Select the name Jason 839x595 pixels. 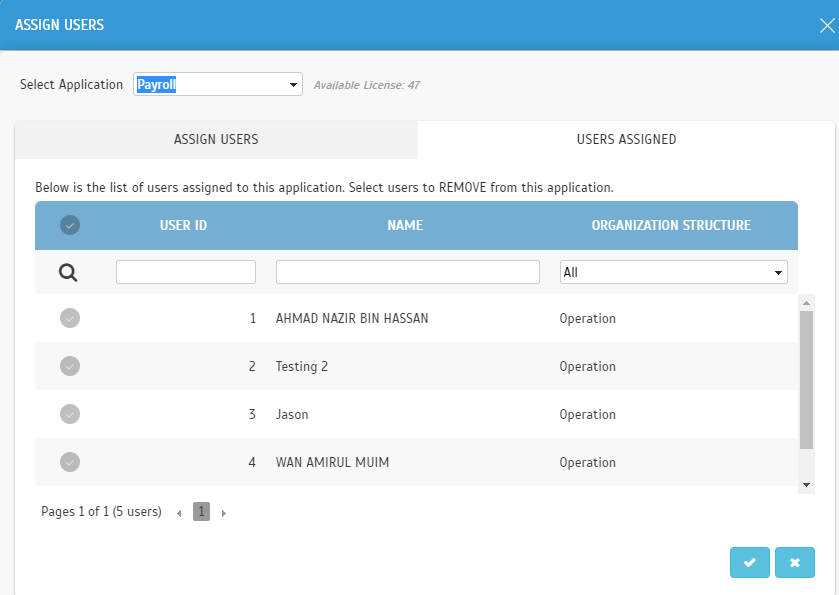pos(292,415)
